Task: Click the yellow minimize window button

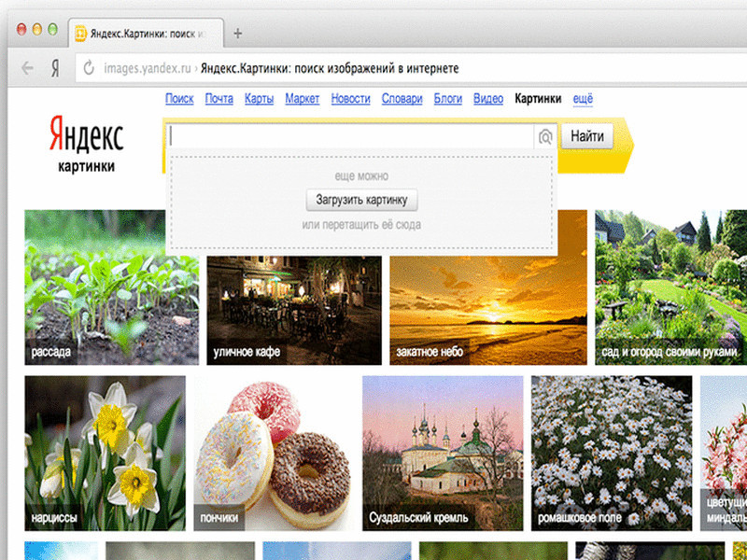Action: click(37, 30)
